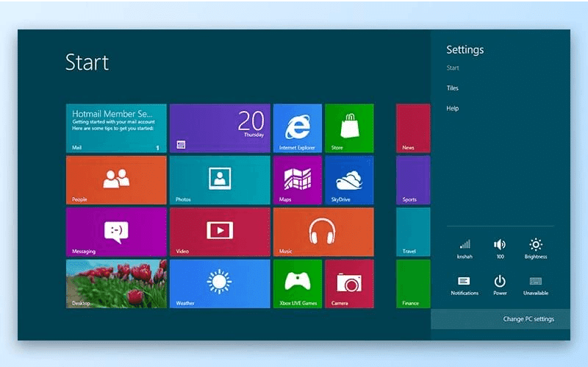Open the Store tile
Screen dimensions: 588x367
tap(349, 128)
